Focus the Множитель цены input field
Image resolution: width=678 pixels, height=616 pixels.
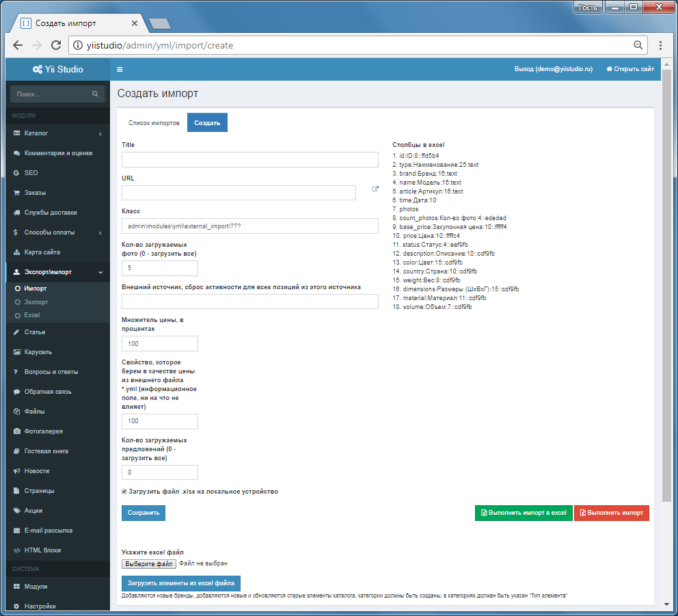click(159, 343)
